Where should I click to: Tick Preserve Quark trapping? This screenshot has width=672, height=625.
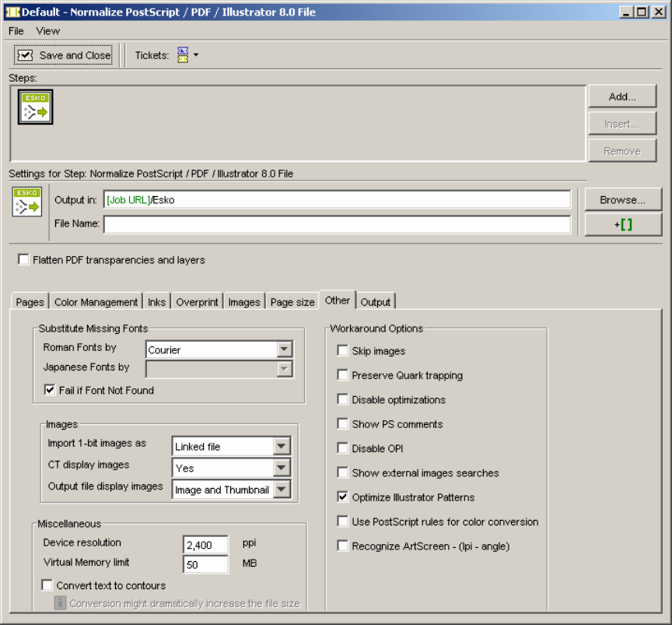point(342,375)
